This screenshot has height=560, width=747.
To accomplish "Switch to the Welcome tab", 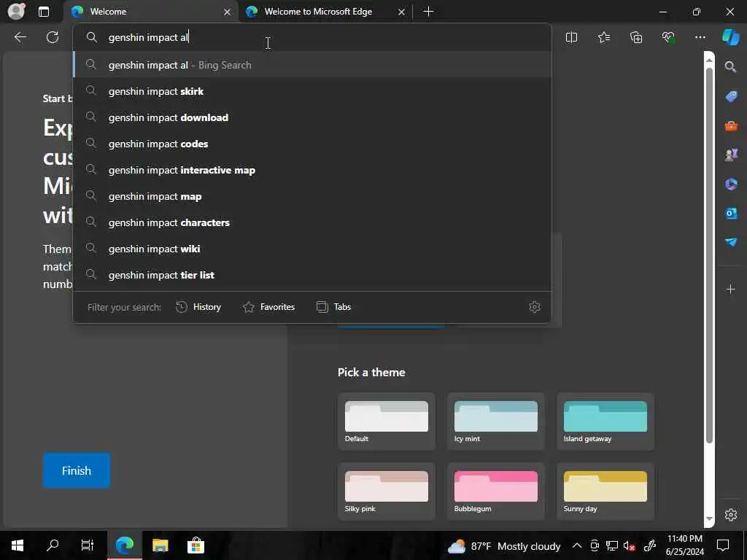I will tap(151, 12).
